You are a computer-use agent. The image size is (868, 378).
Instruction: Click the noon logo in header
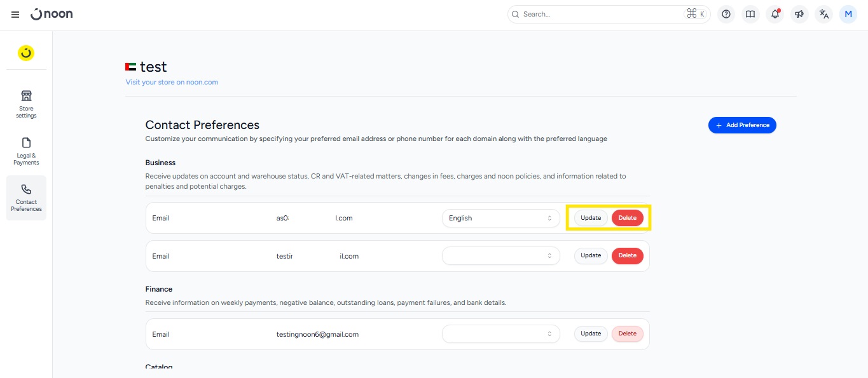click(x=52, y=14)
